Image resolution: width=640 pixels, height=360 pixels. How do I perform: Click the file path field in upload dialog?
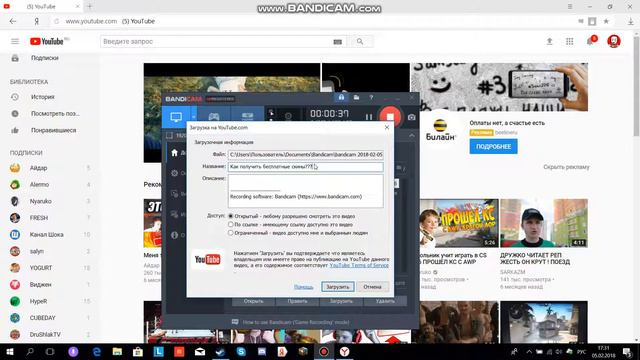(x=305, y=155)
